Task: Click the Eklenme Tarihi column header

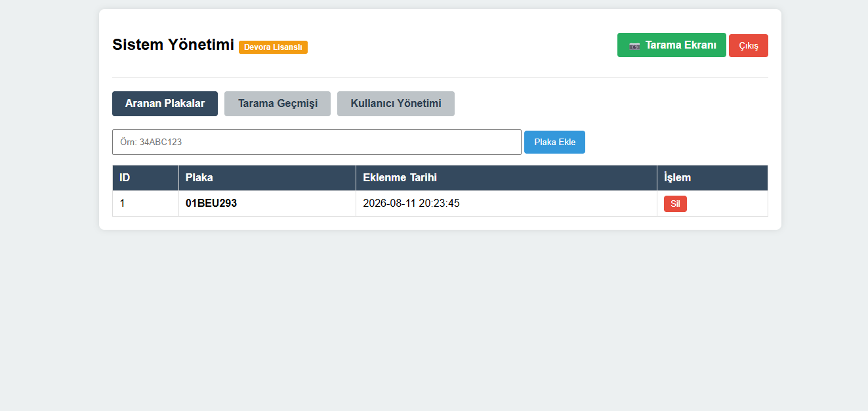Action: (x=506, y=178)
